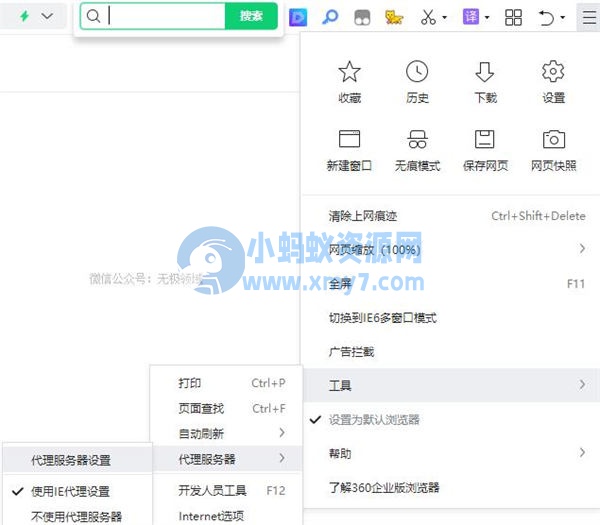Open the 下载 downloads arrow icon
600x525 pixels.
coord(485,72)
